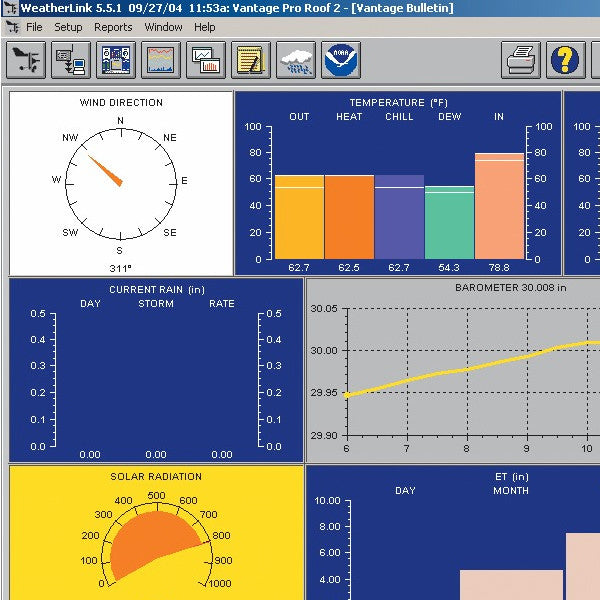Click the ET (in) heading
This screenshot has height=600, width=600.
[512, 477]
